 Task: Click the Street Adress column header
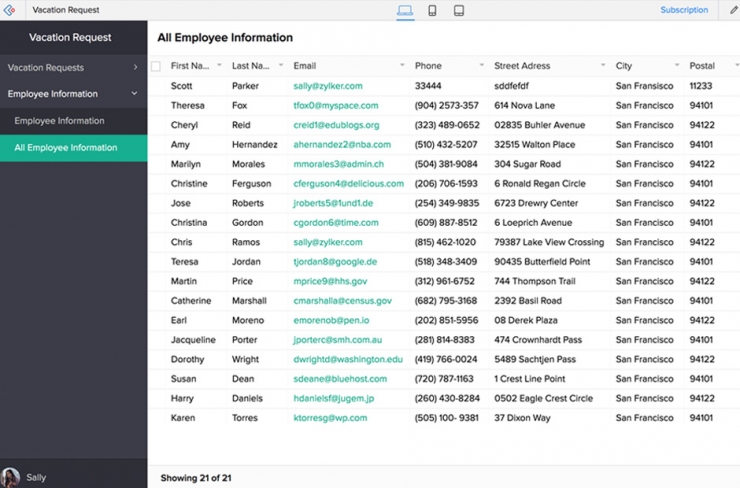tap(522, 66)
